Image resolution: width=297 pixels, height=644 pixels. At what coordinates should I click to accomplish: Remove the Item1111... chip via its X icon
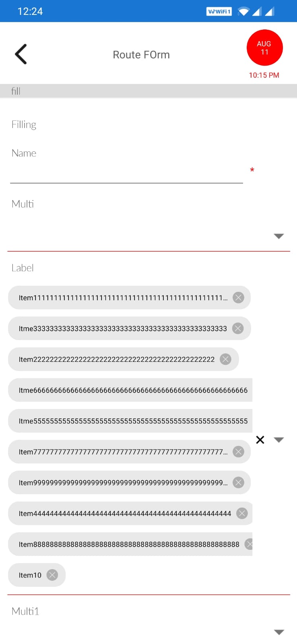click(x=238, y=297)
